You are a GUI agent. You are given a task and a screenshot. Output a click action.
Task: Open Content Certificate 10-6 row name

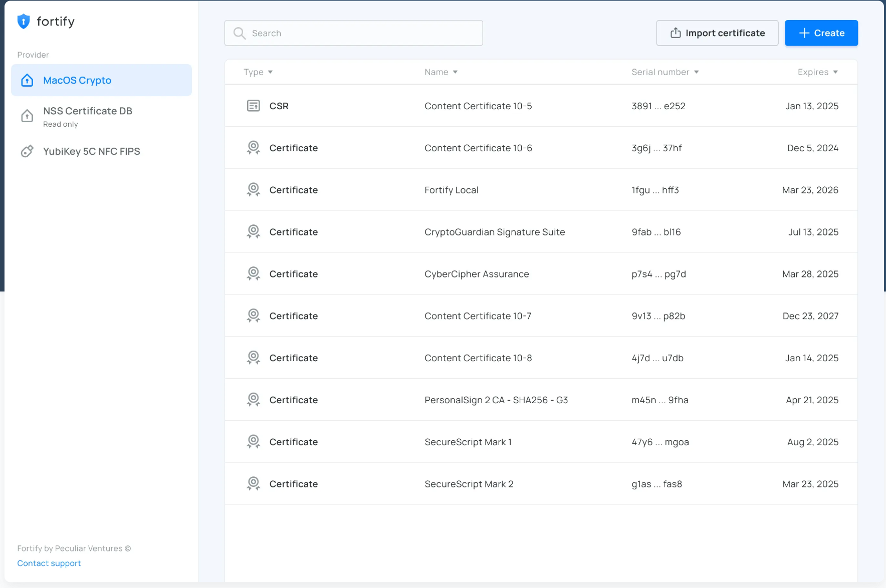(478, 148)
